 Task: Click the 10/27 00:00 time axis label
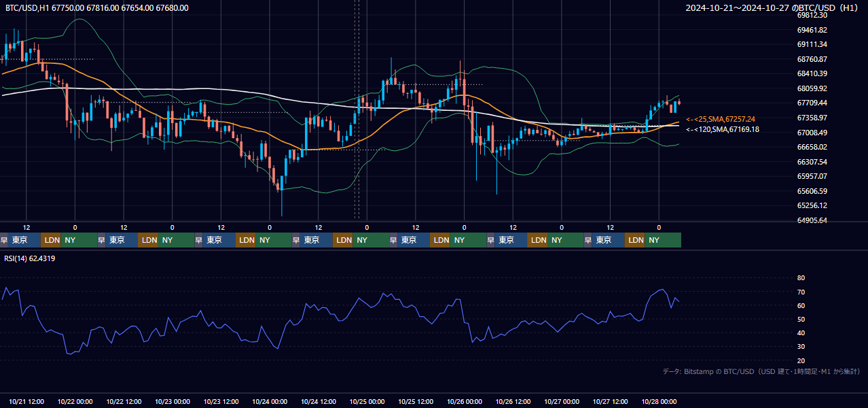pyautogui.click(x=562, y=401)
